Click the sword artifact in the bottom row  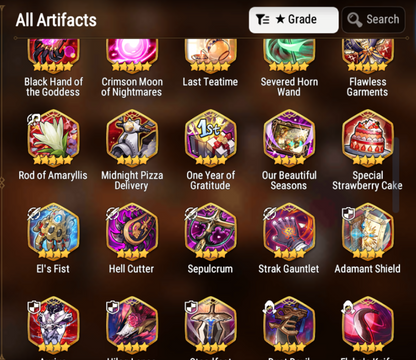[211, 325]
